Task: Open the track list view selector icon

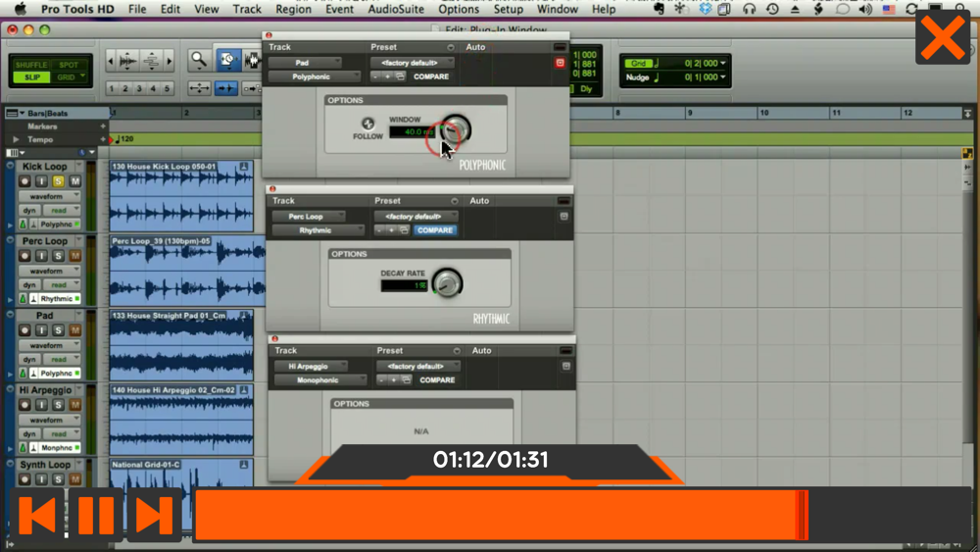Action: [16, 153]
